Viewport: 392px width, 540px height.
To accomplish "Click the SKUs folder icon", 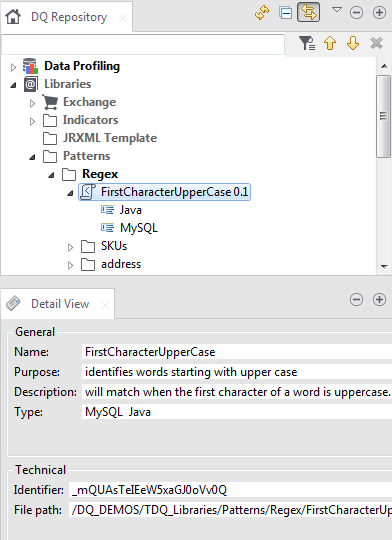I will [x=88, y=247].
